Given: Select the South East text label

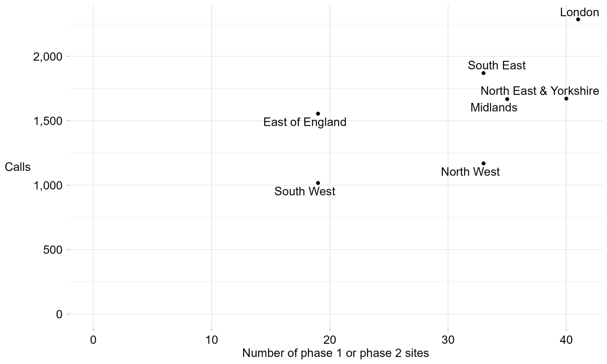Looking at the screenshot, I should [497, 65].
